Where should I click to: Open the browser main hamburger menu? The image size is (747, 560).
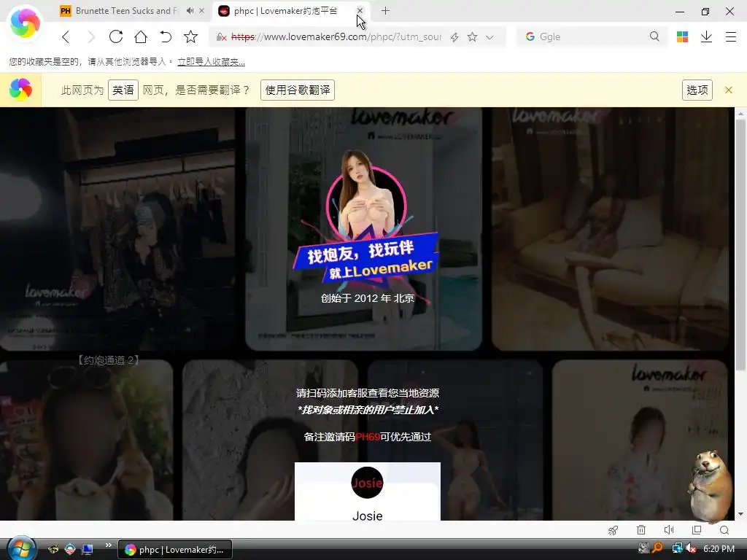click(731, 36)
